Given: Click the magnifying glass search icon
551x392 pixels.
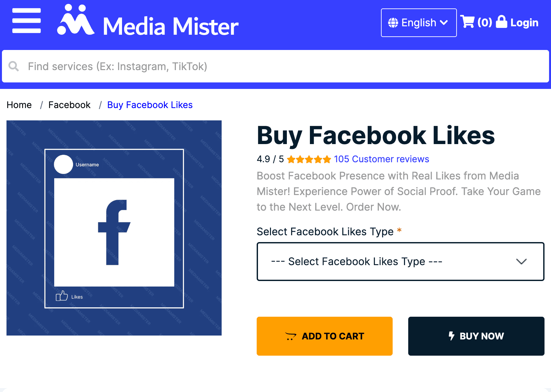Looking at the screenshot, I should (x=13, y=66).
